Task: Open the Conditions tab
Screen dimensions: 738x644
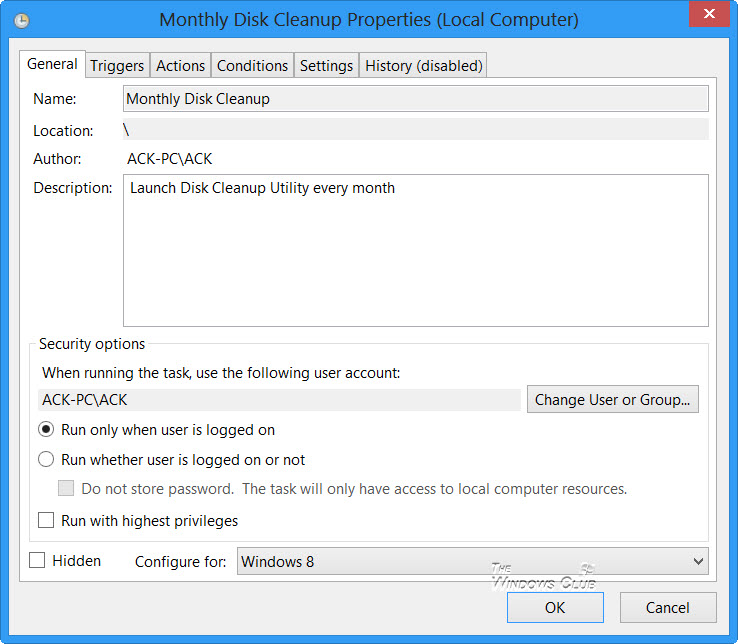Action: pos(252,66)
